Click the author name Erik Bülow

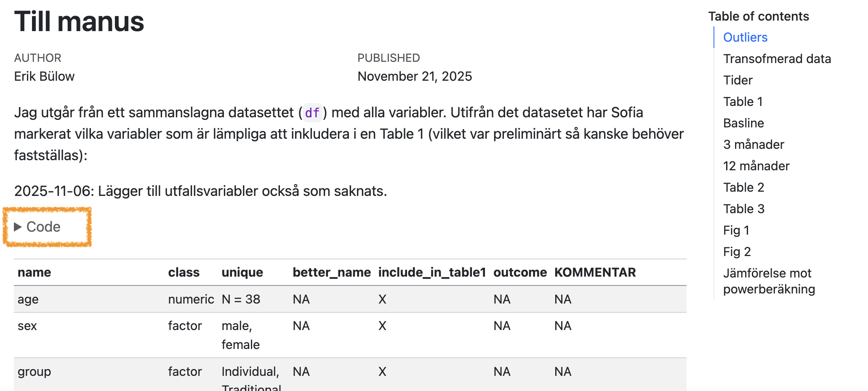coord(44,77)
